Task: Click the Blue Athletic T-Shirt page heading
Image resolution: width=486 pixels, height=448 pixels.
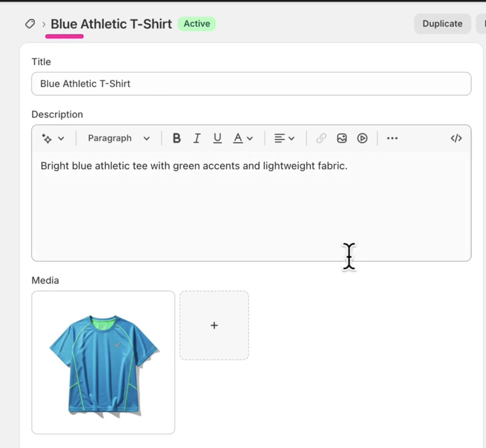Action: click(111, 24)
